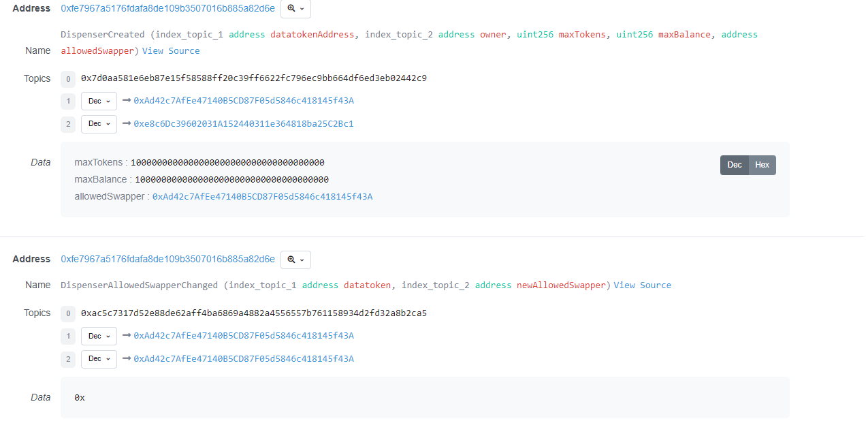Click View next to DispenserAllowedSwapperChanged
The width and height of the screenshot is (868, 421).
(624, 285)
